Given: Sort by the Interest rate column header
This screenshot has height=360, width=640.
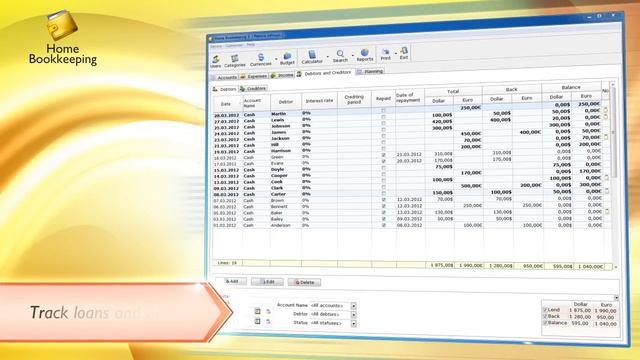Looking at the screenshot, I should (x=319, y=101).
